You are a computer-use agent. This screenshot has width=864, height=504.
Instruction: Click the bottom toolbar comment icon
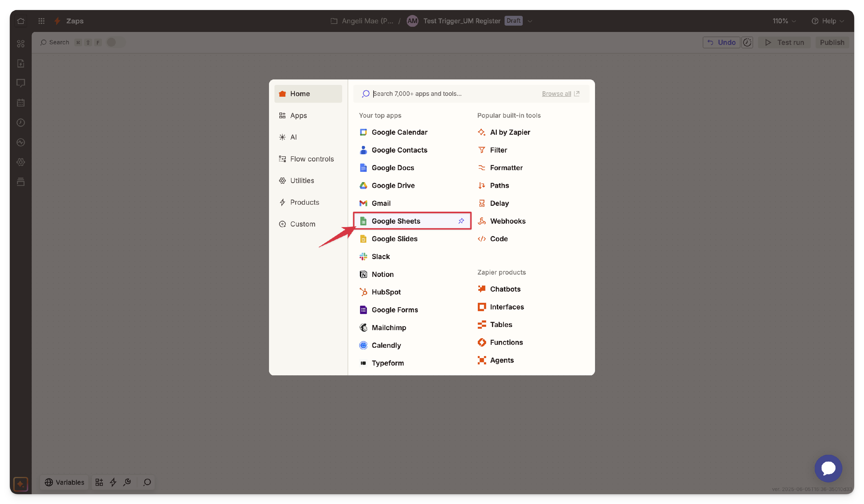pos(147,482)
